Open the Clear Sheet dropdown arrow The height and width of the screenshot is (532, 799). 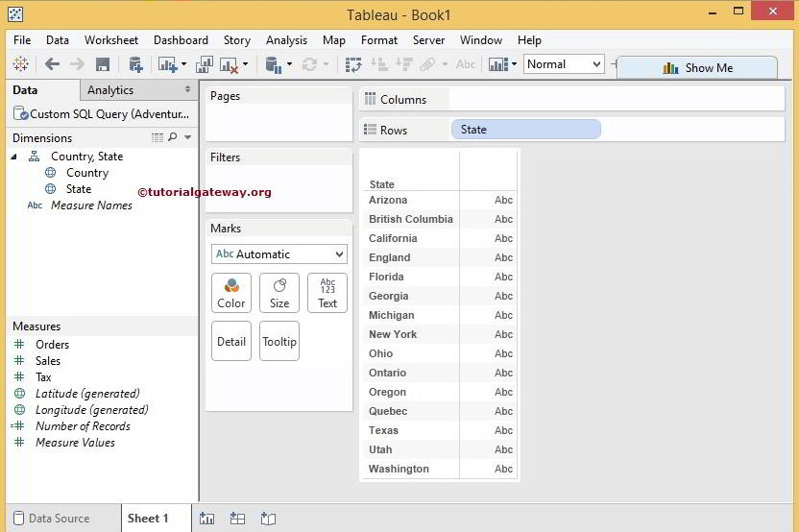point(246,64)
